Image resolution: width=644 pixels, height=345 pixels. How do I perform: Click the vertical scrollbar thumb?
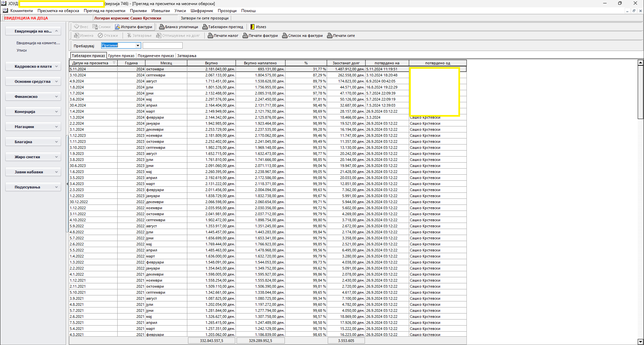pyautogui.click(x=640, y=92)
